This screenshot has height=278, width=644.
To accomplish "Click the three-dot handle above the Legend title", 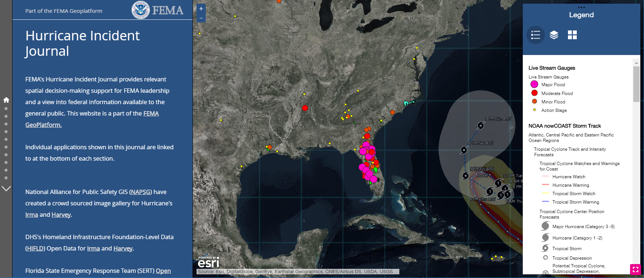I will click(x=581, y=7).
